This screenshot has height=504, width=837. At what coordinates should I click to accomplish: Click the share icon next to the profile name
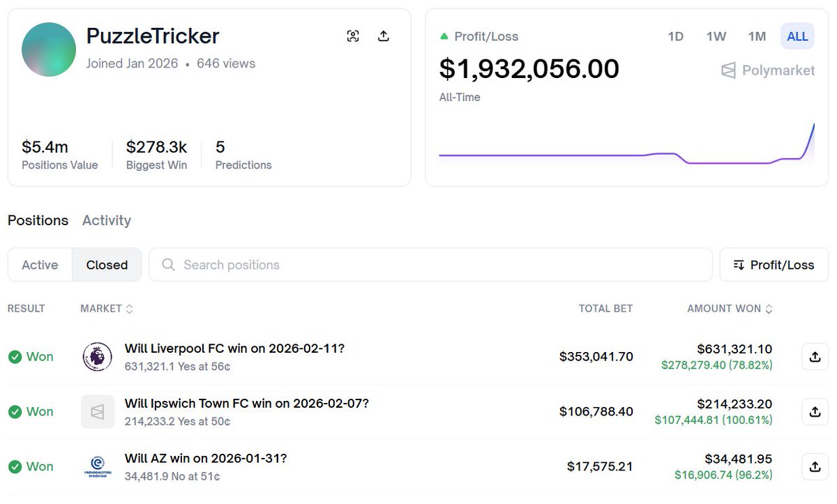click(x=383, y=36)
